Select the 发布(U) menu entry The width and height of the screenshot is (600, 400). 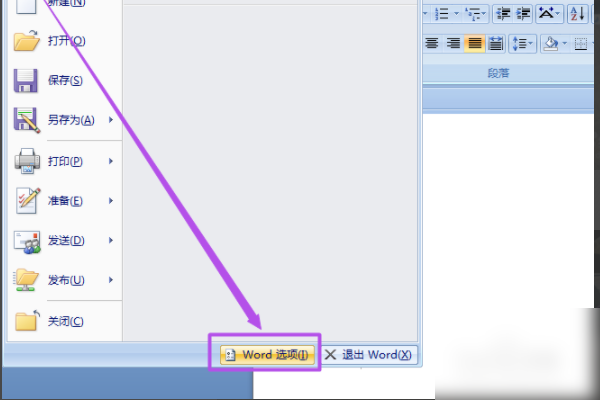coord(65,280)
